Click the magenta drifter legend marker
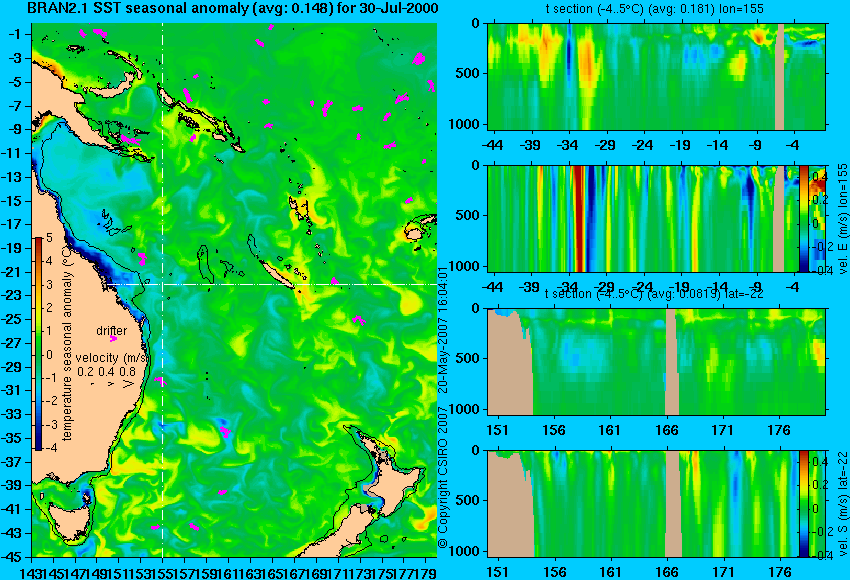The width and height of the screenshot is (850, 580). click(113, 339)
